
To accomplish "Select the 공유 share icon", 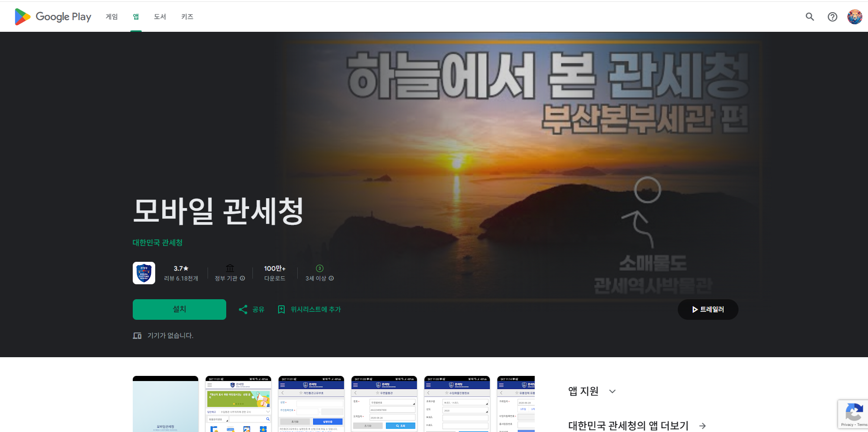I will [x=243, y=309].
